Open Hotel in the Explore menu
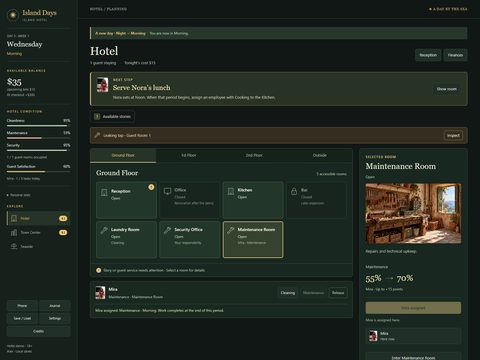Screen dimensions: 480x360 click(x=39, y=218)
